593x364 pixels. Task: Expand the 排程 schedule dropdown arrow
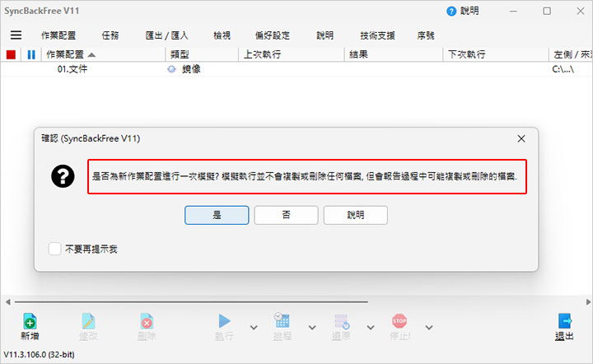(312, 327)
